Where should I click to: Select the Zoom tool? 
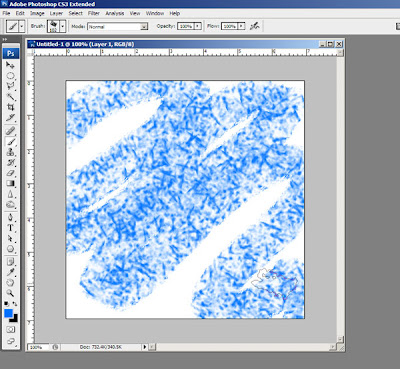(x=10, y=293)
